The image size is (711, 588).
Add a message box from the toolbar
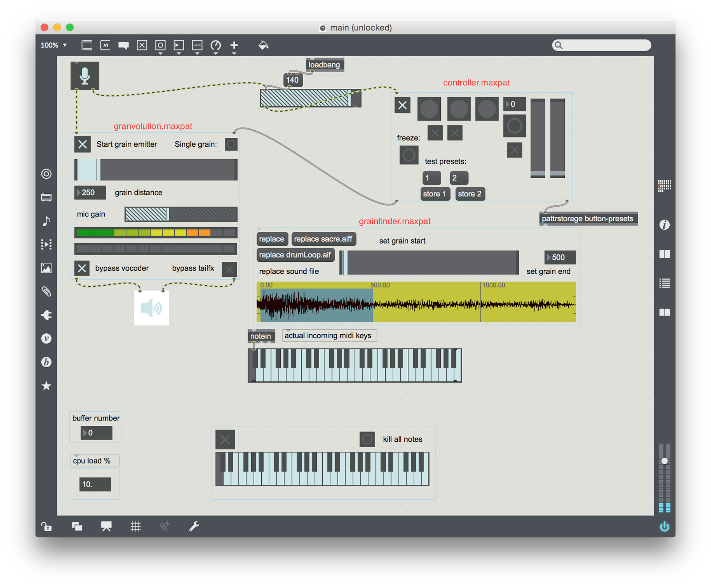coord(105,45)
